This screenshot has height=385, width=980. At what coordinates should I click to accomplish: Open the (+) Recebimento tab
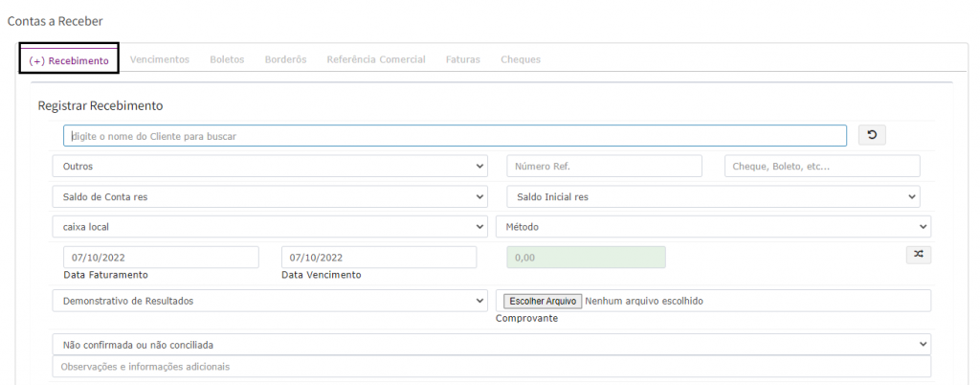(x=69, y=59)
